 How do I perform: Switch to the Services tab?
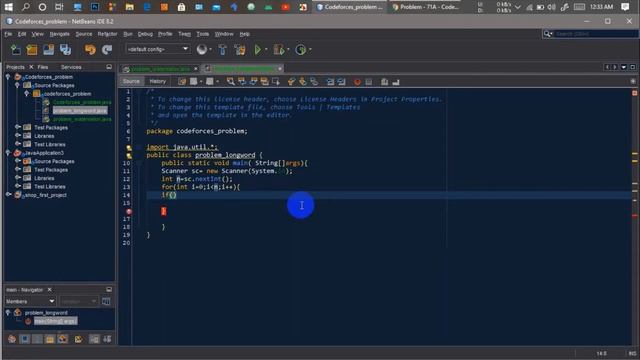pos(71,67)
